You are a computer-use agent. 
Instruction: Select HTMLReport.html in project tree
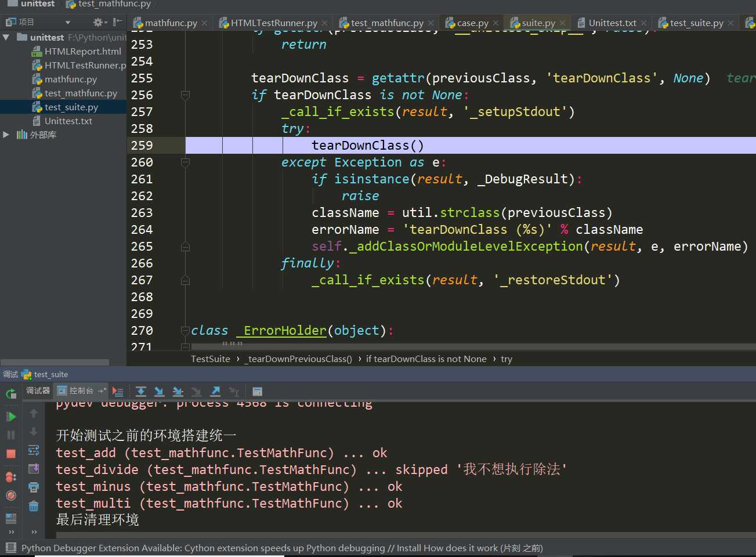click(x=76, y=51)
